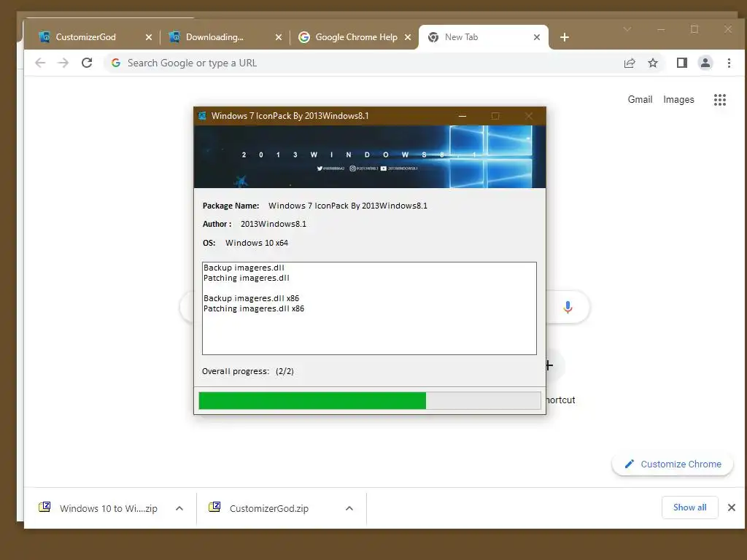The height and width of the screenshot is (560, 747).
Task: Click the 'Overall progress: (2/2)' label
Action: pyautogui.click(x=248, y=371)
